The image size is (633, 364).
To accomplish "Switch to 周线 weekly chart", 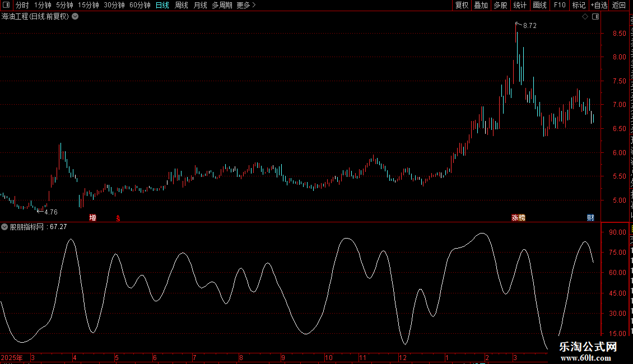I will coord(181,5).
